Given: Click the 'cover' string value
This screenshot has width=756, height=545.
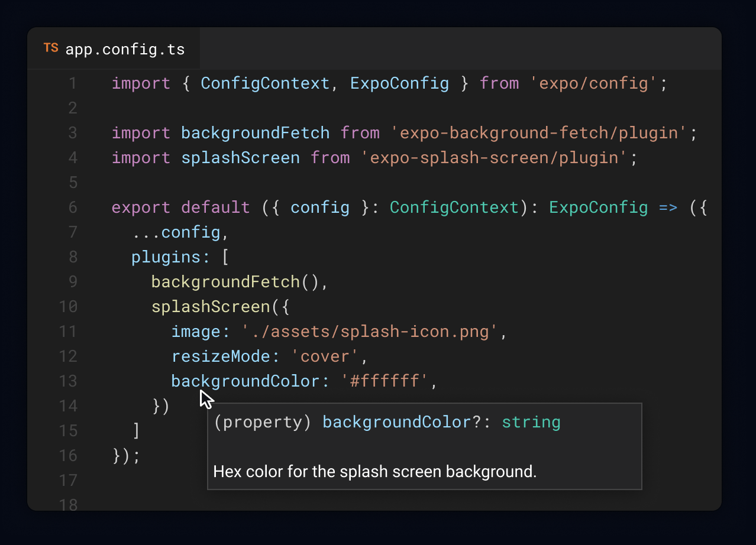Looking at the screenshot, I should tap(325, 356).
